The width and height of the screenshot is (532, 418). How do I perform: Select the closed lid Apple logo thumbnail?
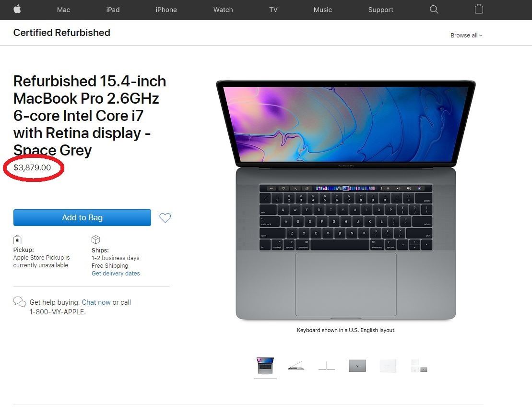coord(357,366)
